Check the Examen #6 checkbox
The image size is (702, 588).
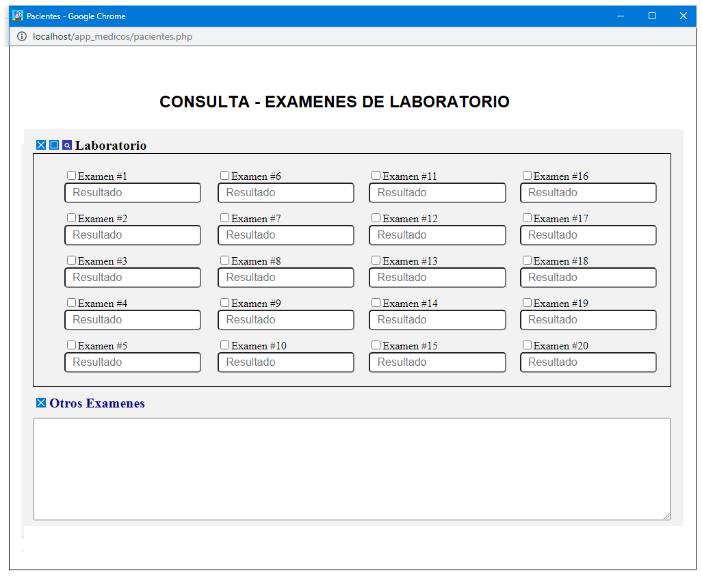[x=224, y=176]
